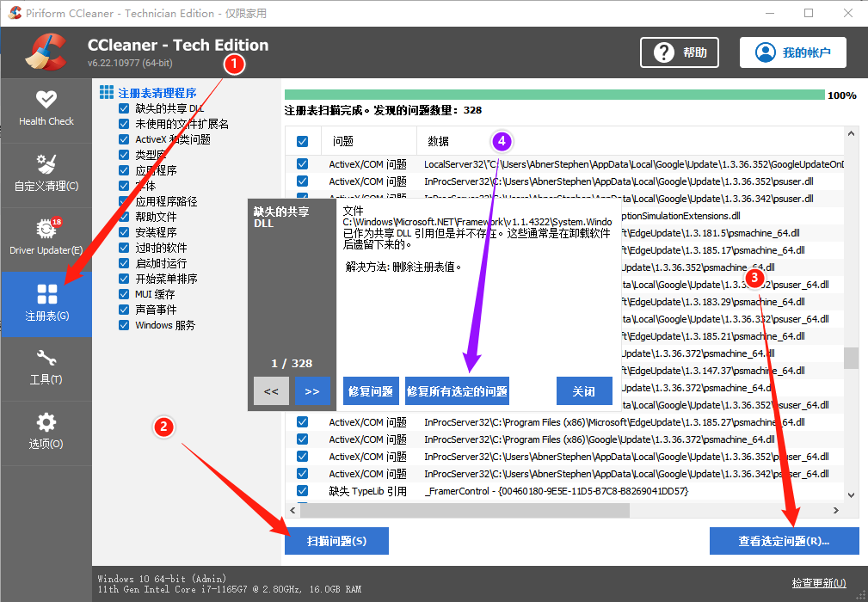Toggle the select-all checkbox in results header
Image resolution: width=868 pixels, height=602 pixels.
click(x=302, y=142)
